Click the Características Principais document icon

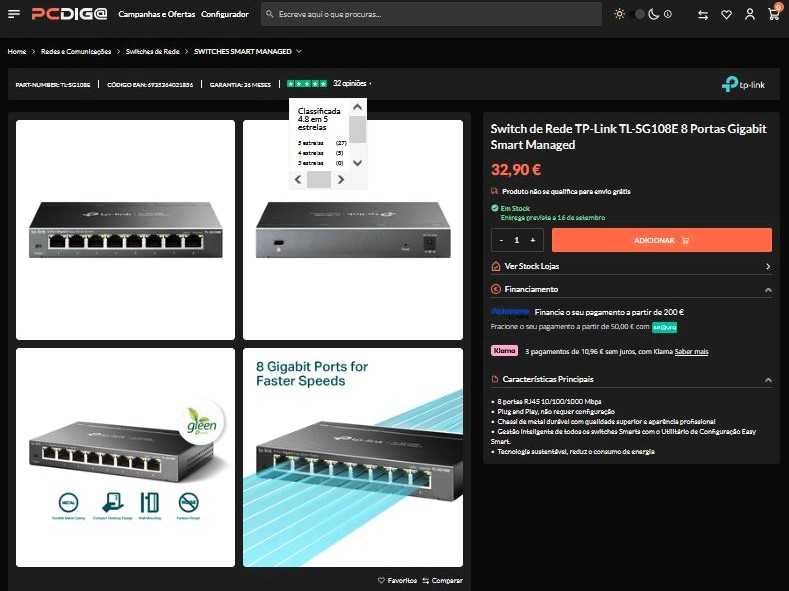(x=495, y=379)
